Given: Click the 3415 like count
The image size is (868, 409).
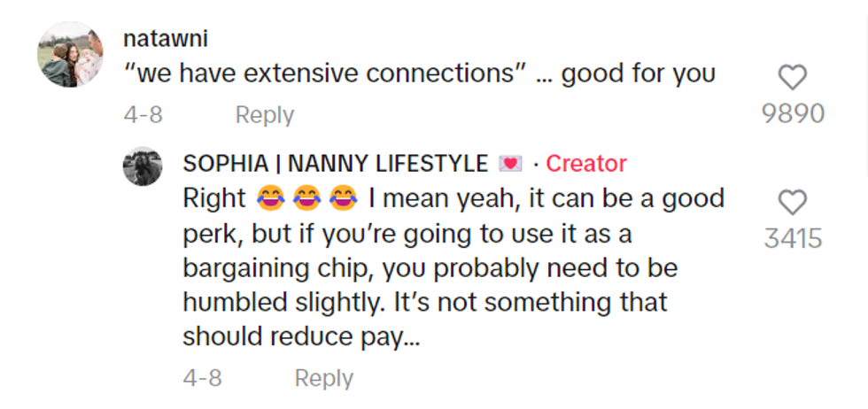Looking at the screenshot, I should click(x=793, y=239).
